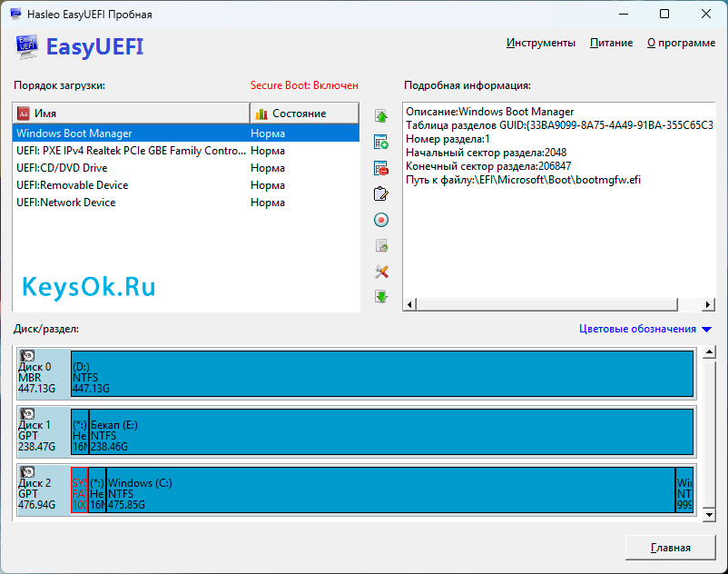Click the detail panel horizontal scrollbar thumb
The width and height of the screenshot is (728, 574).
point(547,304)
